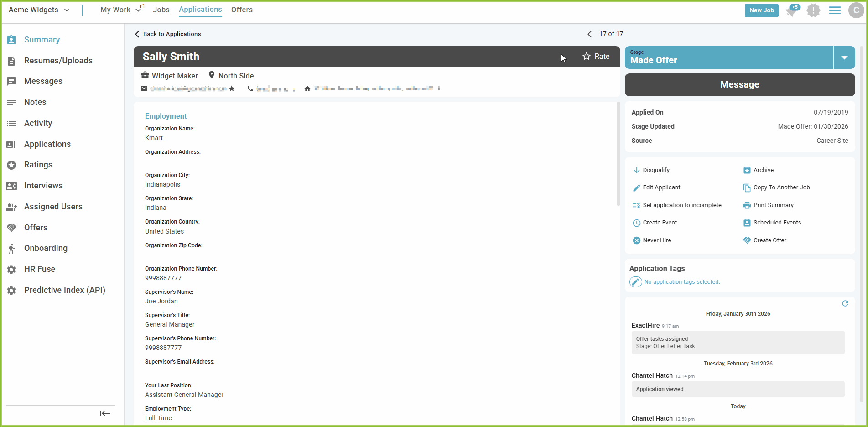
Task: Edit application tags with pencil icon
Action: (x=635, y=282)
